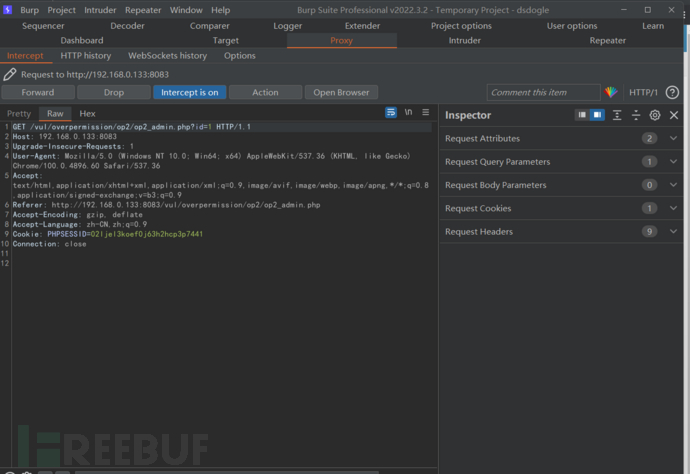Expand the Request Headers section
Screen dimensions: 690x474
tap(561, 232)
